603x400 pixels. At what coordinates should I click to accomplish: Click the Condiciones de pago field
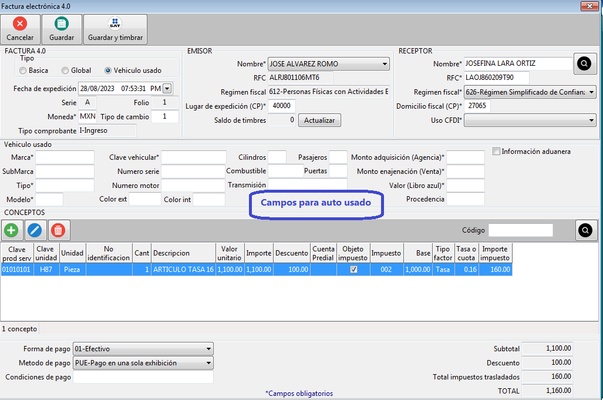pyautogui.click(x=143, y=377)
